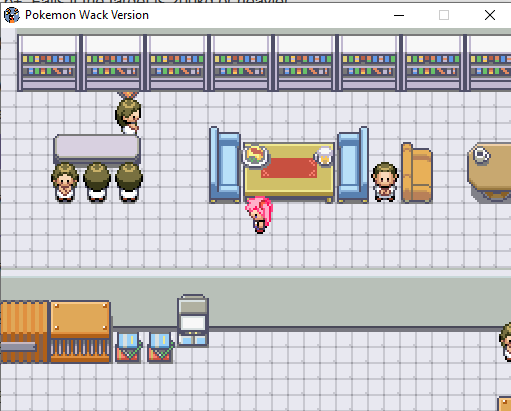Click the plate of food on the table

(x=255, y=156)
